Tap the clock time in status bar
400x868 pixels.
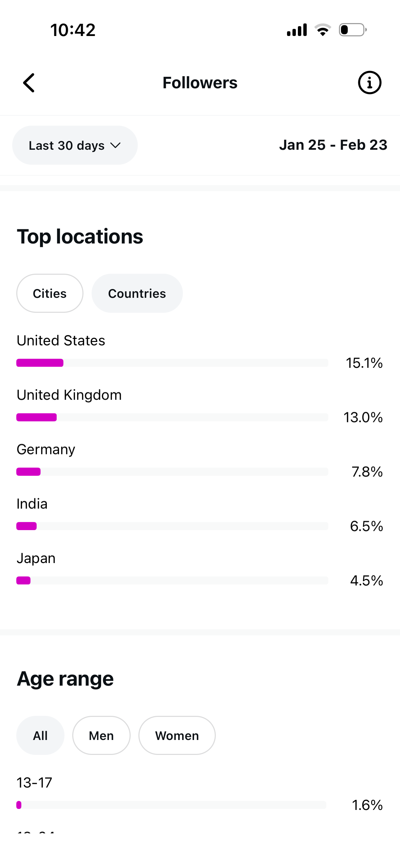(x=73, y=30)
